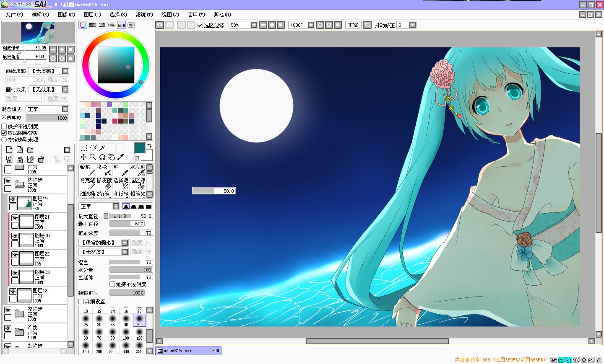Toggle 选区边缘 checkbox in toolbar
Viewport: 604px width, 364px height.
[x=200, y=25]
